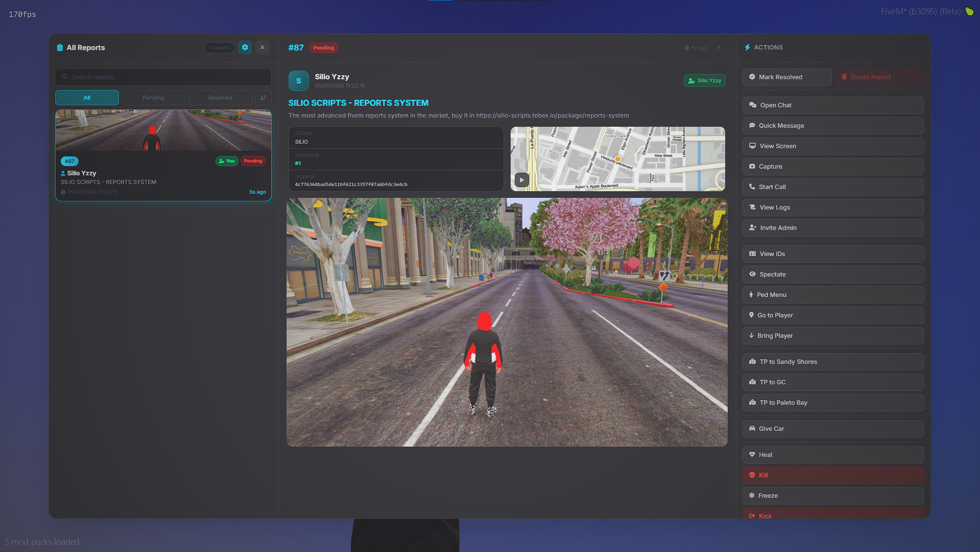Open View Logs action
The width and height of the screenshot is (980, 552).
click(x=833, y=208)
